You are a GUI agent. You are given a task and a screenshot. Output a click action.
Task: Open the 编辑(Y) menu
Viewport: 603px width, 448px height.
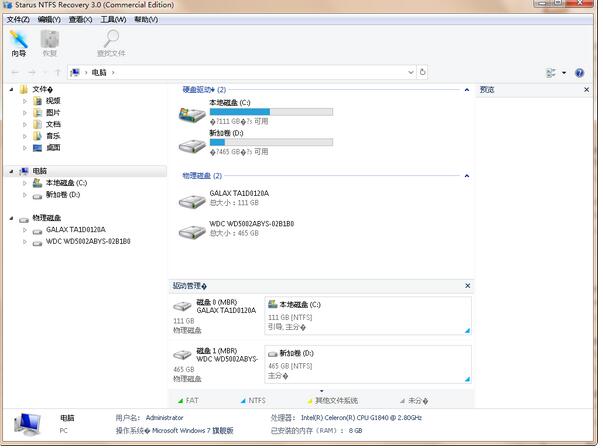point(49,19)
